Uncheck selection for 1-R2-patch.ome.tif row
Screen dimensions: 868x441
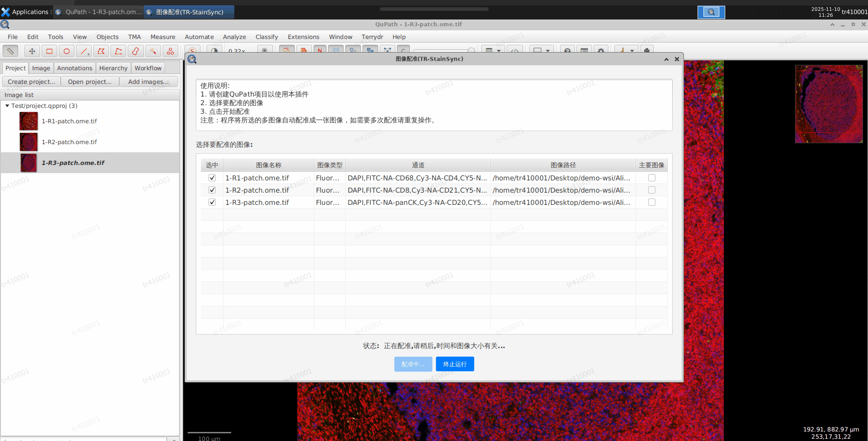point(212,190)
